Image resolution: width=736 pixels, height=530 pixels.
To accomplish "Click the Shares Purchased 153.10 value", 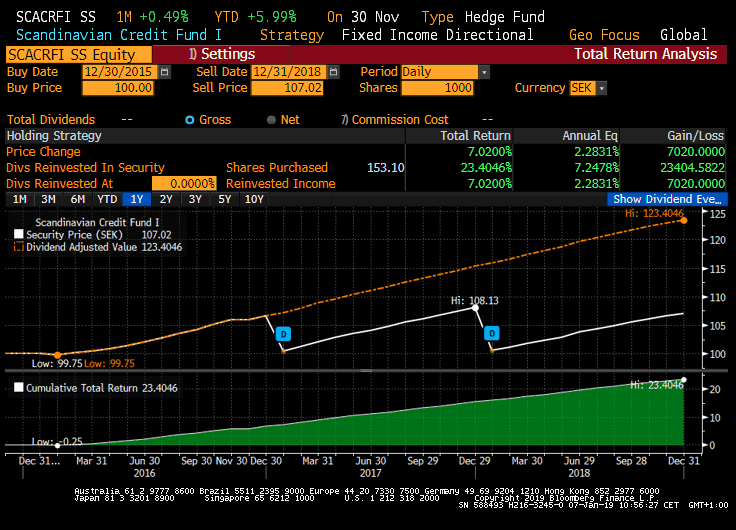I will tap(385, 168).
